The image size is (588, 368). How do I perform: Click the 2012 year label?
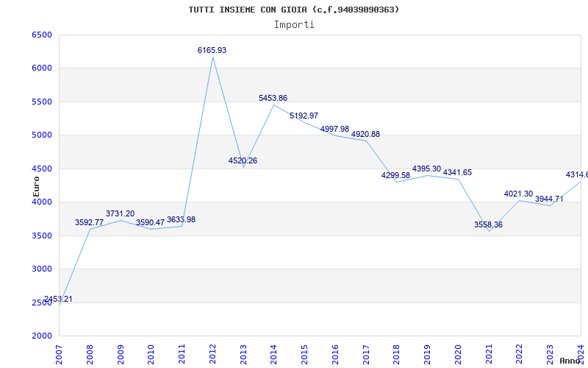(x=212, y=355)
